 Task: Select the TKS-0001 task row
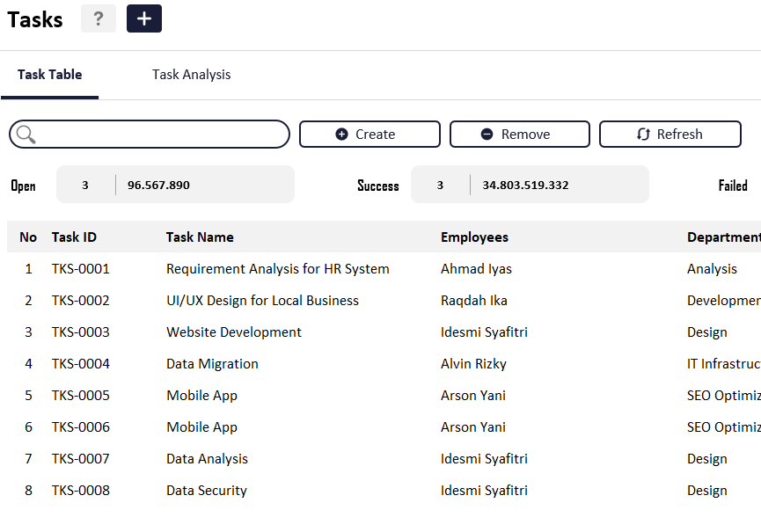click(x=81, y=269)
